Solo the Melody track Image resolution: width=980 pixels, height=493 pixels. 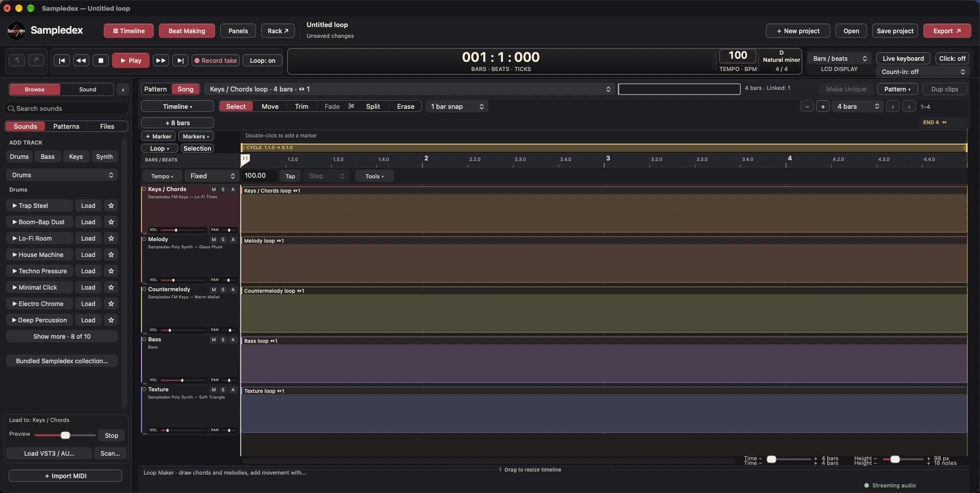(223, 240)
